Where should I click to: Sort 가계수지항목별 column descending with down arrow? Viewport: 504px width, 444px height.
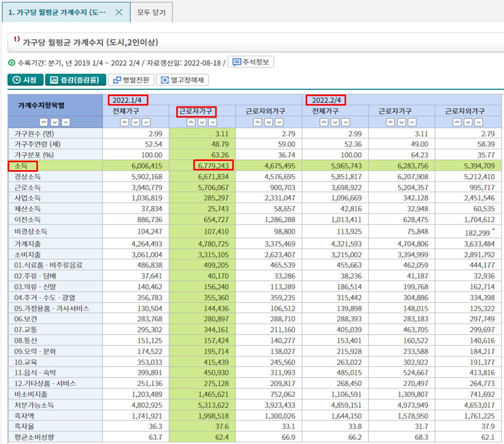(x=55, y=122)
